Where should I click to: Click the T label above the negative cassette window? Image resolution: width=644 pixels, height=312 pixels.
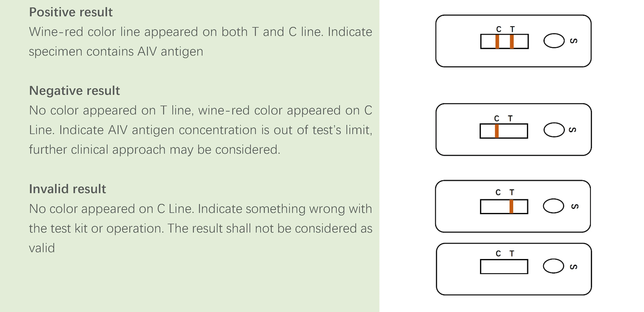point(510,118)
